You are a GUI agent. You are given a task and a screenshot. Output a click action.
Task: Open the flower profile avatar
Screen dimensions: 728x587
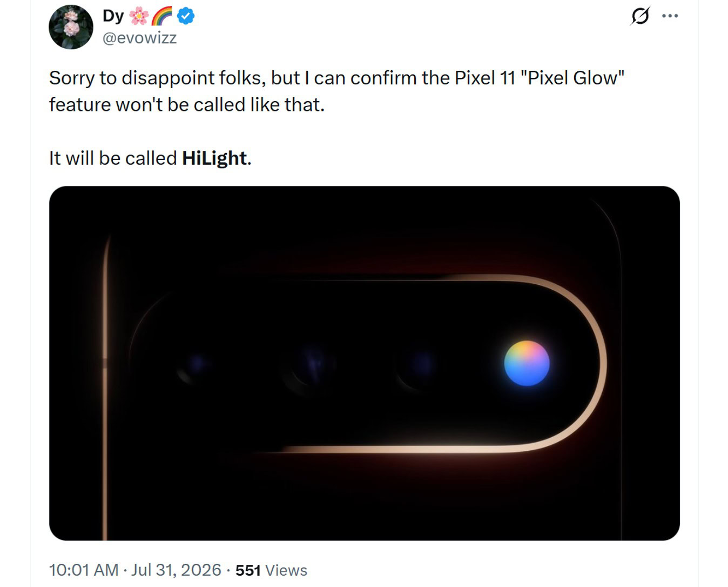(71, 27)
